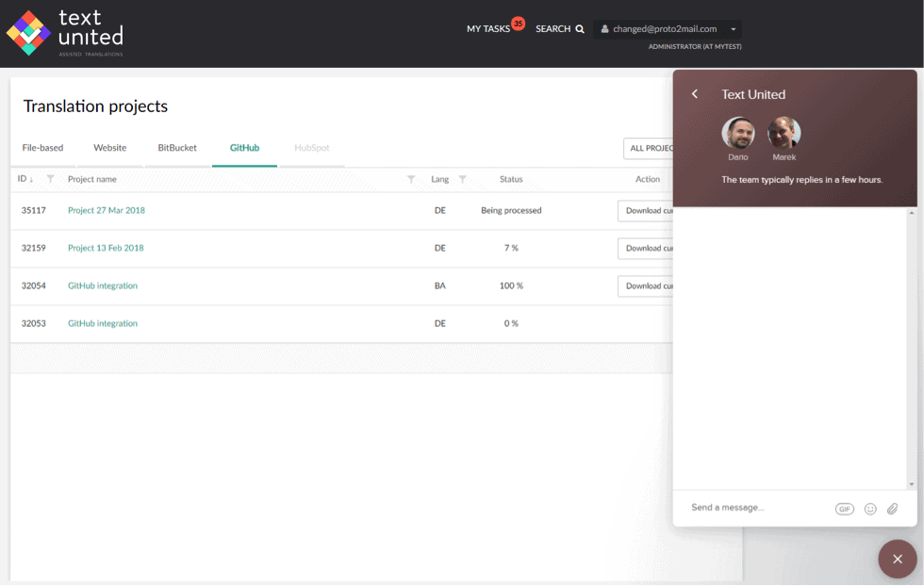
Task: Click the ID cell 32054
Action: (x=34, y=285)
